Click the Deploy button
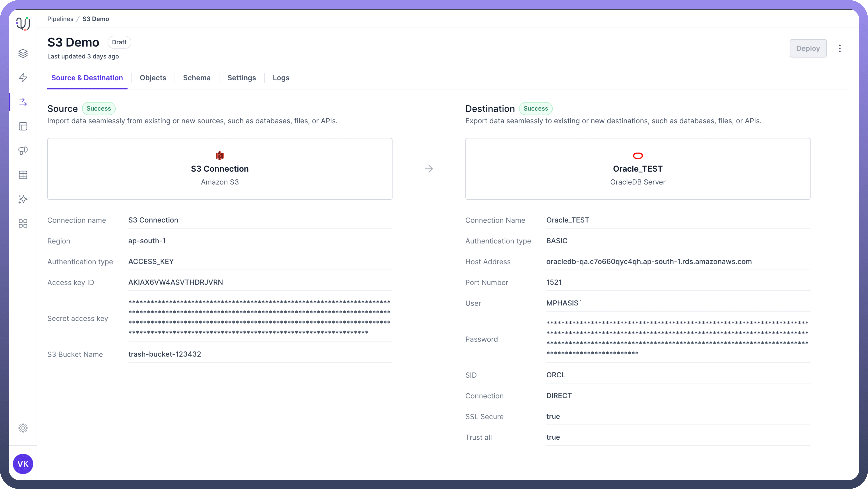Viewport: 868px width, 489px height. click(x=808, y=49)
